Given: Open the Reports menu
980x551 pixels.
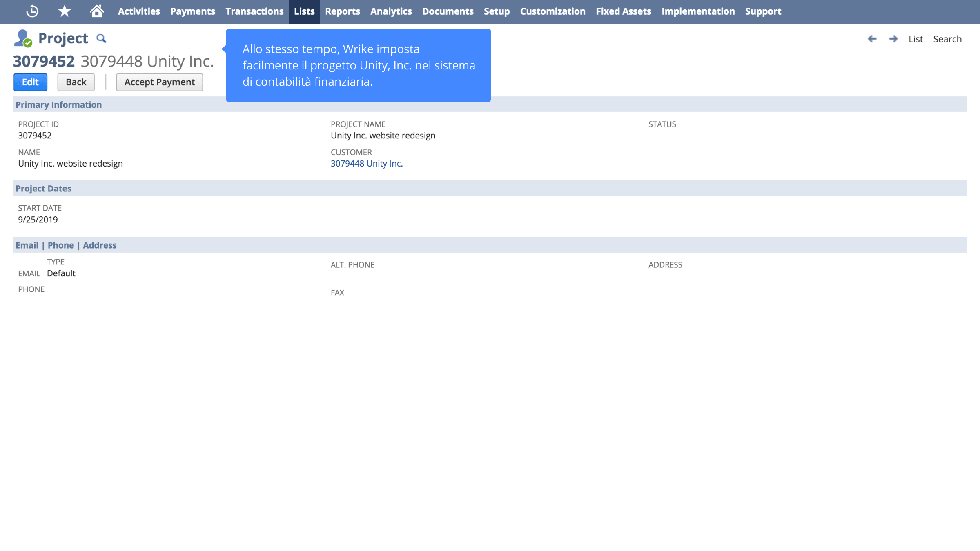Looking at the screenshot, I should (343, 11).
